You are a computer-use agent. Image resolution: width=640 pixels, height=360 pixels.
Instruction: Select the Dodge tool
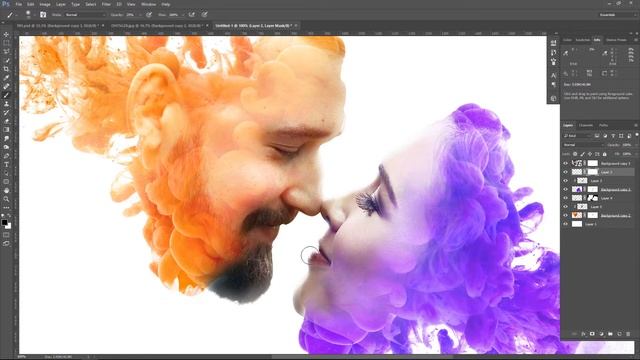(x=6, y=147)
